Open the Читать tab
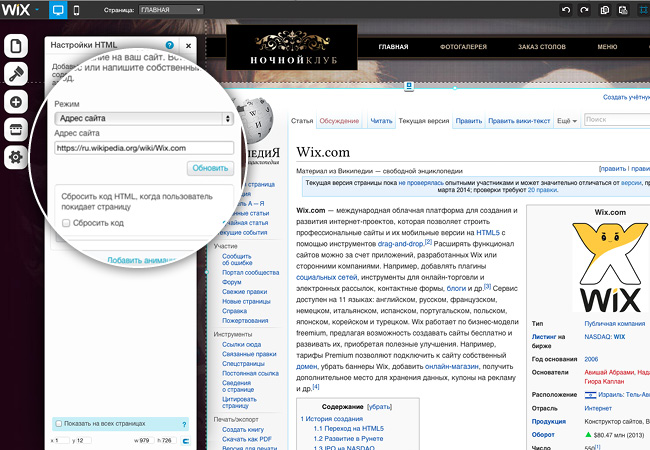The image size is (650, 450). 381,121
